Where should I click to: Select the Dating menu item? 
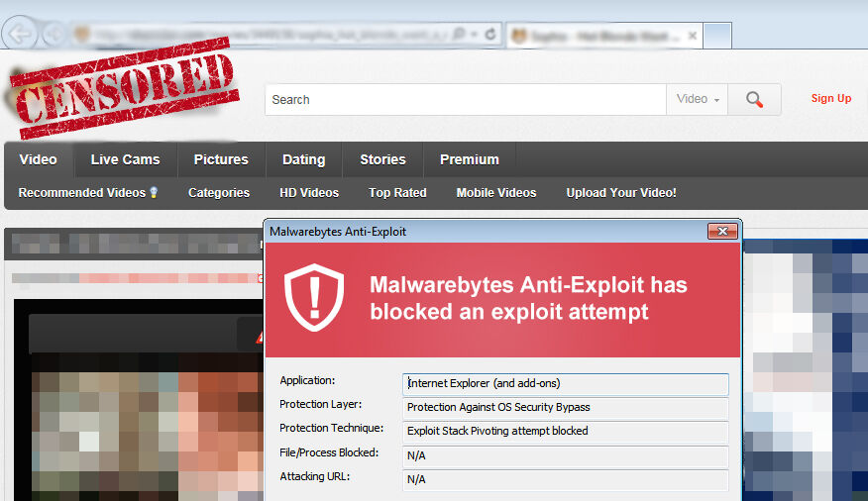point(303,159)
